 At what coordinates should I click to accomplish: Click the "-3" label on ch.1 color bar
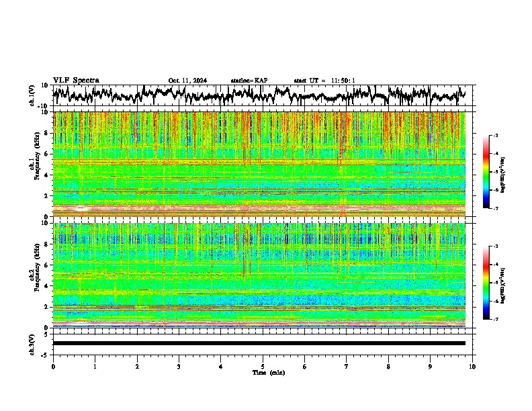(496, 136)
